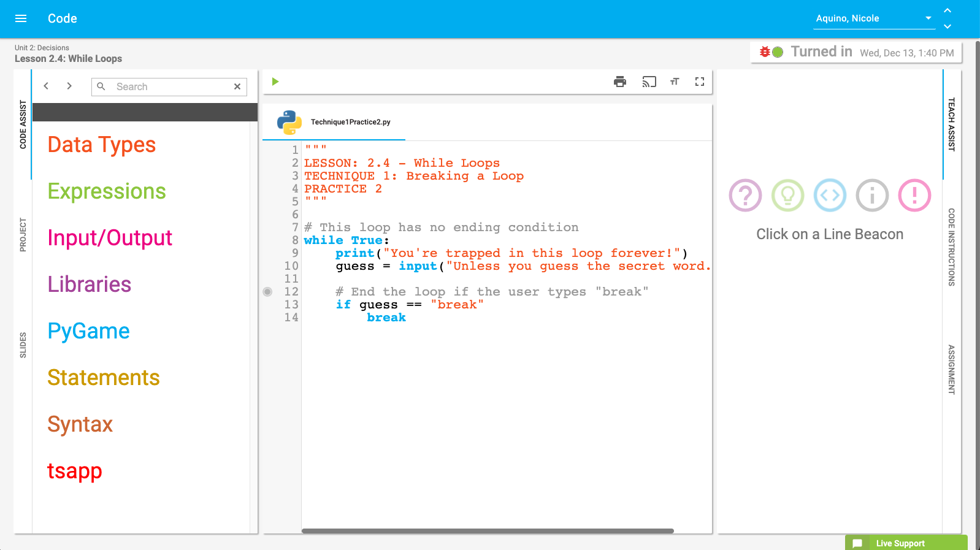Click the search magnifier icon
The height and width of the screenshot is (550, 980).
point(101,86)
